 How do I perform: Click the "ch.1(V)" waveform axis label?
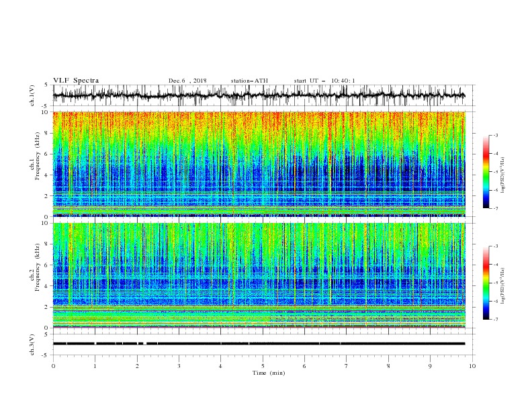tap(32, 95)
